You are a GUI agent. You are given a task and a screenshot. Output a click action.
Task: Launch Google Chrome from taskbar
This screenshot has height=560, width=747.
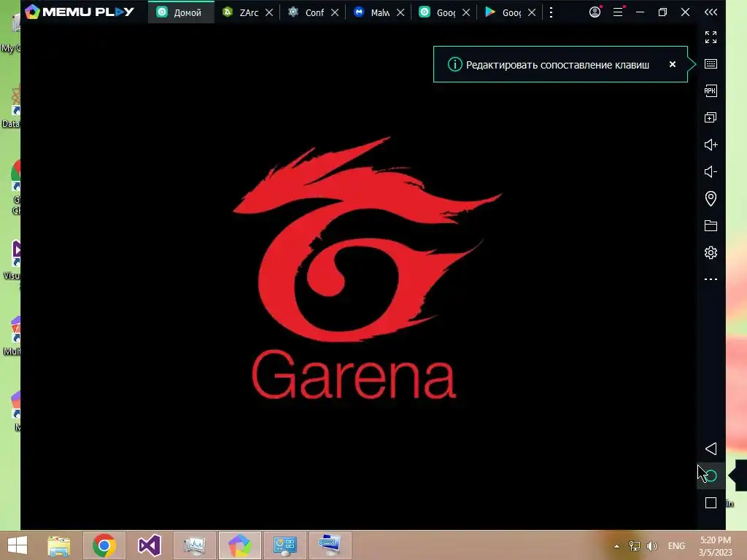(x=104, y=545)
